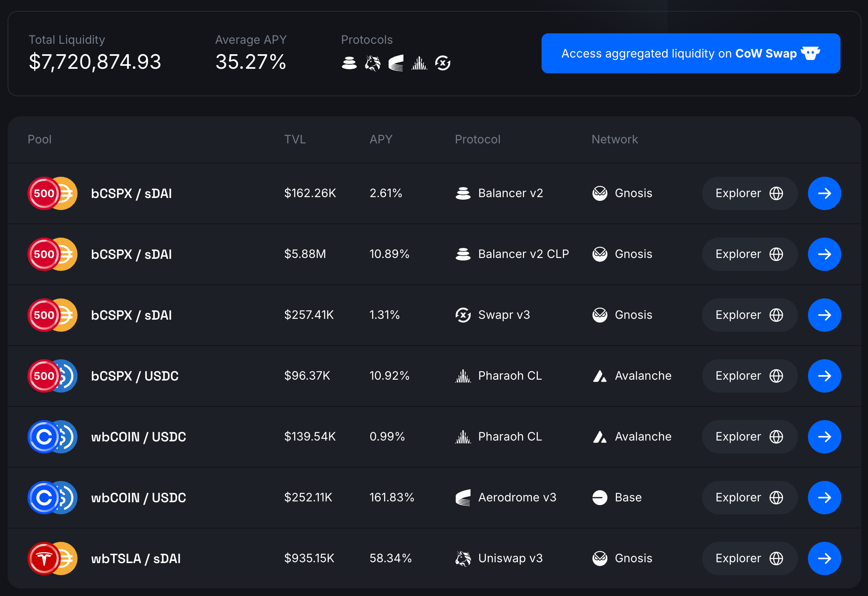Click the Pool column header
This screenshot has width=868, height=596.
coord(40,139)
